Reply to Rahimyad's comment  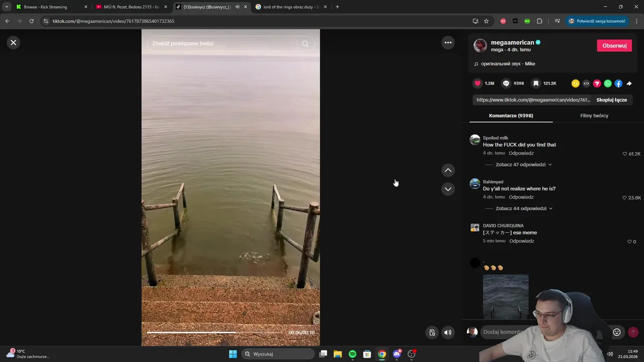(521, 197)
